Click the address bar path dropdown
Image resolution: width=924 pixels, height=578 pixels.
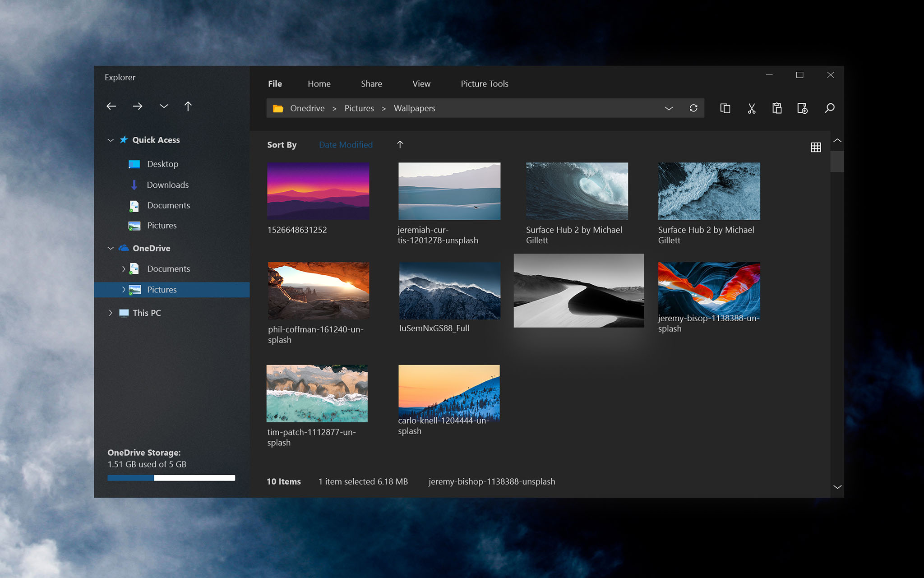tap(667, 108)
